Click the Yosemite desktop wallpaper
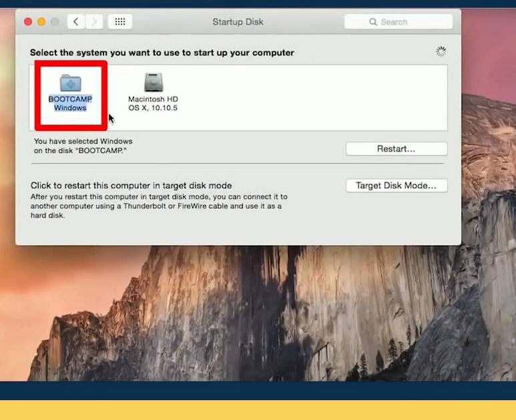Image resolution: width=516 pixels, height=420 pixels. coord(267,314)
